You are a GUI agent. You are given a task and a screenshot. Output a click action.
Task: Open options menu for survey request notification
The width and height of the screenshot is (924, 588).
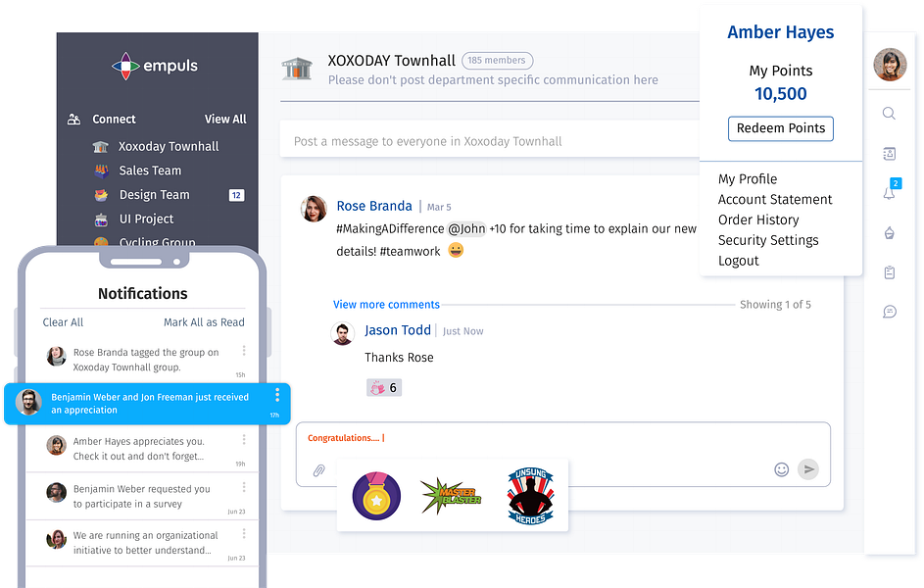[x=244, y=487]
